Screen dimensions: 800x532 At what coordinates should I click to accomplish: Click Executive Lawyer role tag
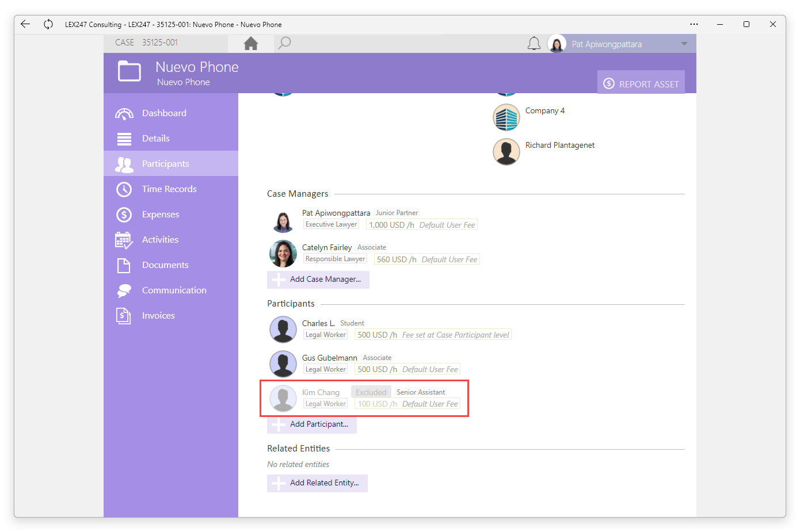(331, 224)
